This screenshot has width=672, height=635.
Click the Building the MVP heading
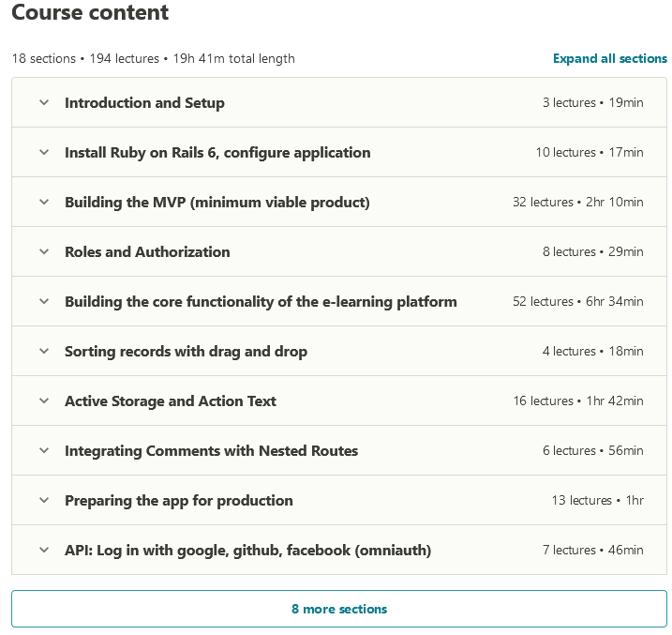(x=217, y=203)
